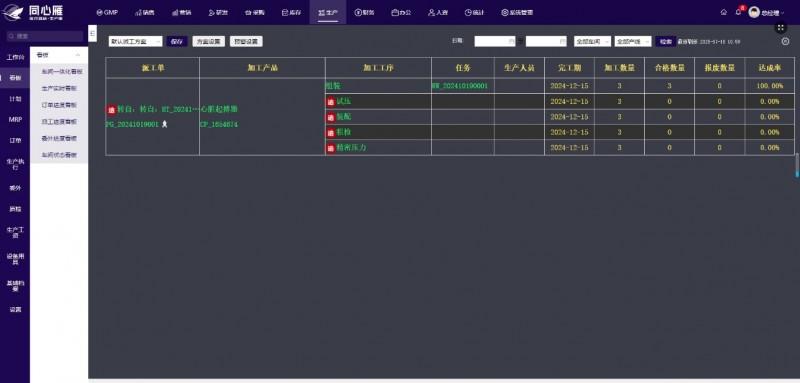Screen dimensions: 800x383
Task: Click the person icon beside PG_20241019001
Action: click(164, 124)
